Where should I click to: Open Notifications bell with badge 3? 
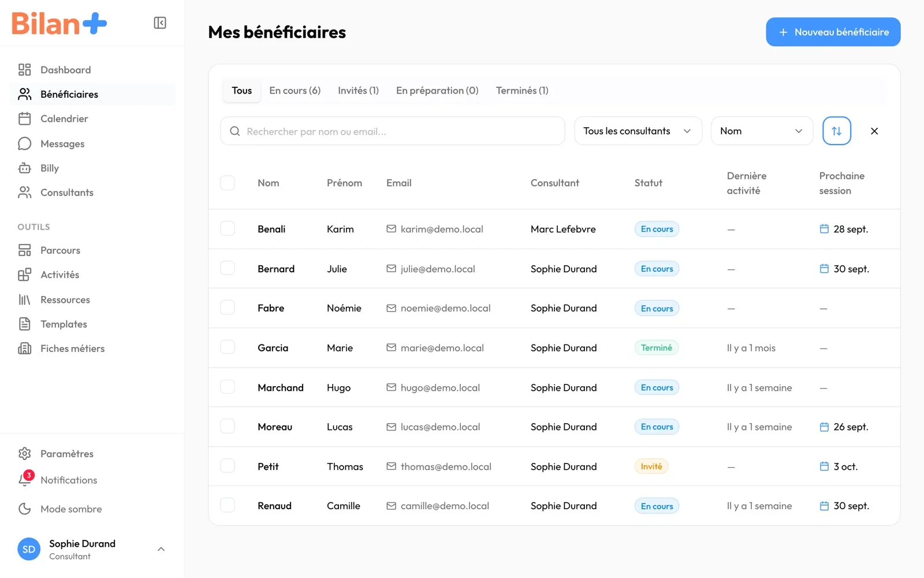pos(25,479)
